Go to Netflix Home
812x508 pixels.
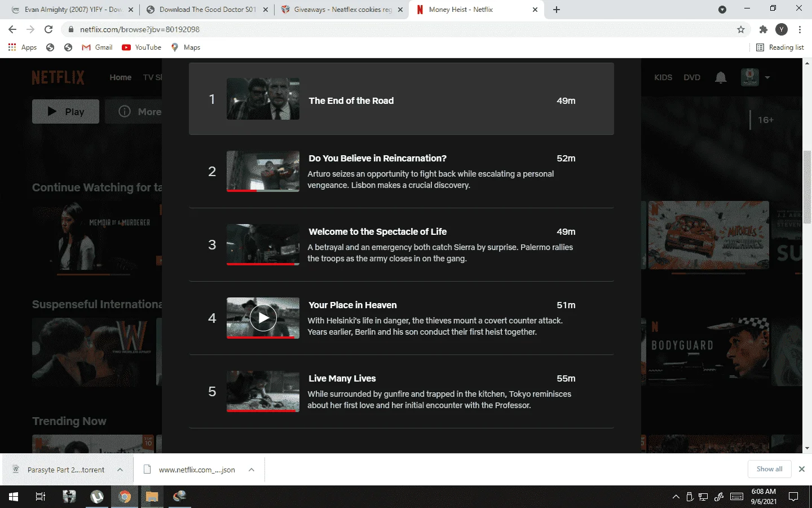click(121, 77)
